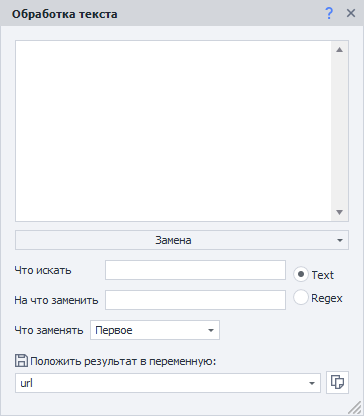The width and height of the screenshot is (364, 416).
Task: Expand the Первое replacement scope dropdown
Action: [155, 330]
